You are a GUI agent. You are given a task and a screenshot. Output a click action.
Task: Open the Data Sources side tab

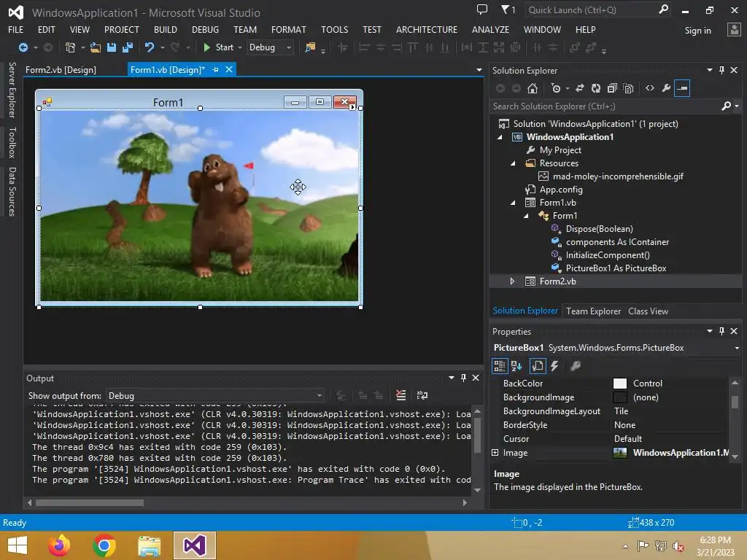[12, 192]
